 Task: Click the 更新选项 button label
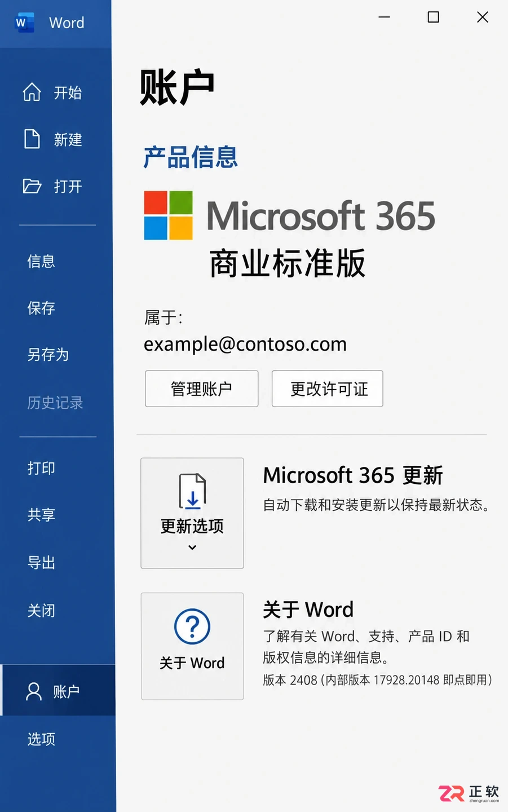192,526
